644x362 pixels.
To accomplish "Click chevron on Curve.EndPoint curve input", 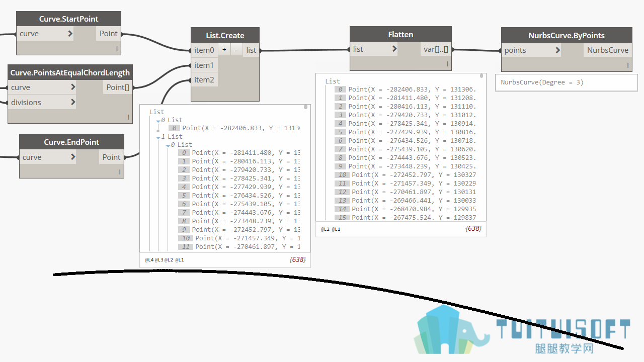I will tap(73, 157).
